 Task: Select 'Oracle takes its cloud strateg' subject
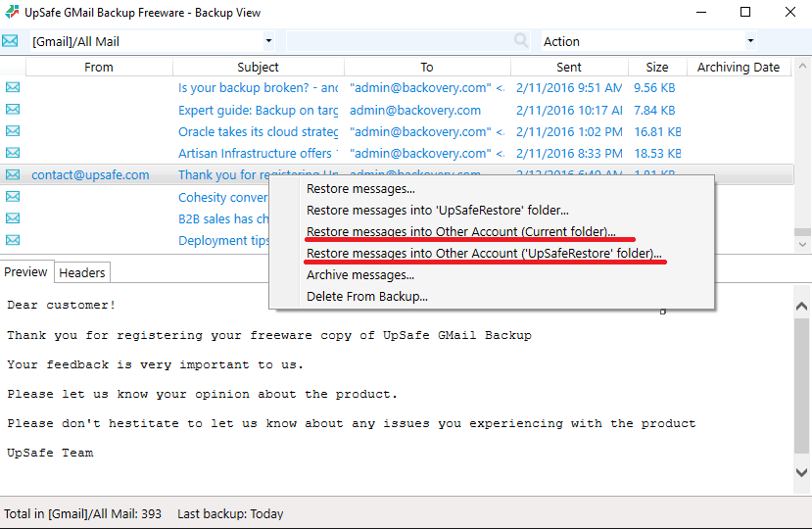[x=258, y=131]
